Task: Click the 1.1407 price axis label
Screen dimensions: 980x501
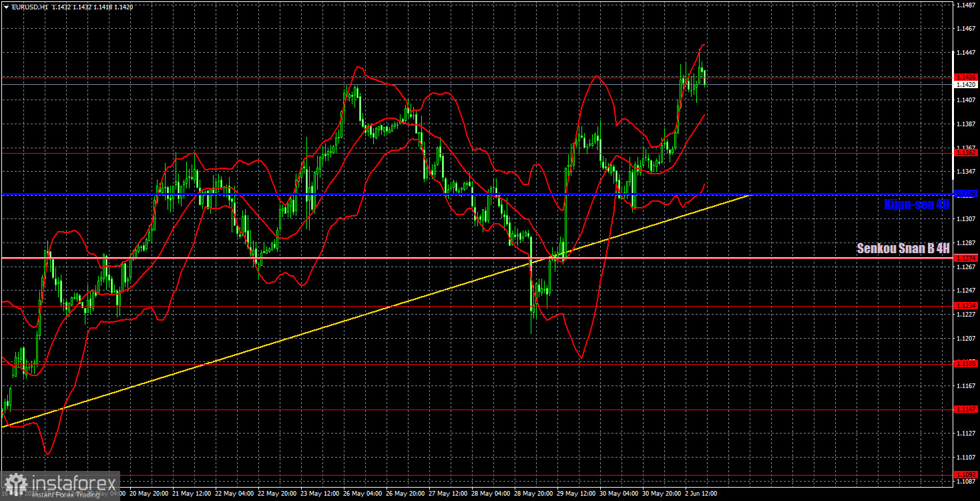Action: 965,100
